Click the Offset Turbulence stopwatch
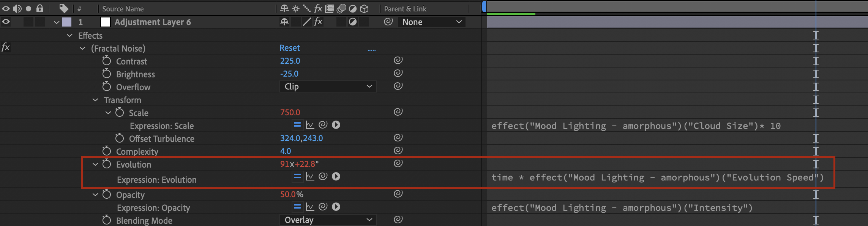 [120, 138]
